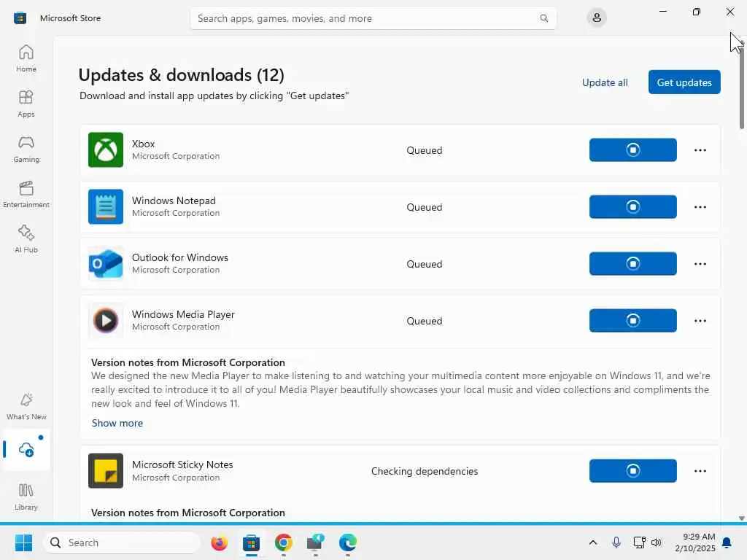Select the Outlook for Windows title text

click(x=180, y=257)
